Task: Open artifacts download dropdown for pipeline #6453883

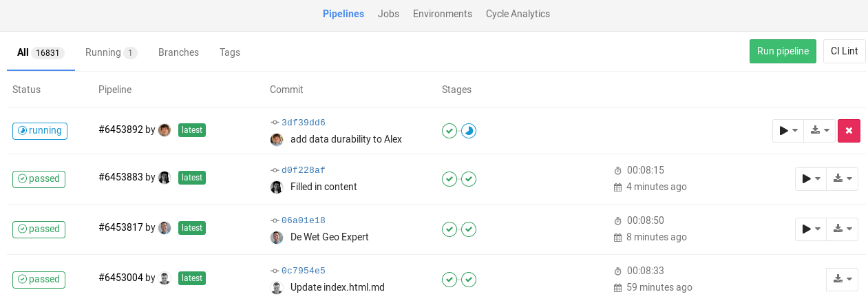Action: (842, 179)
